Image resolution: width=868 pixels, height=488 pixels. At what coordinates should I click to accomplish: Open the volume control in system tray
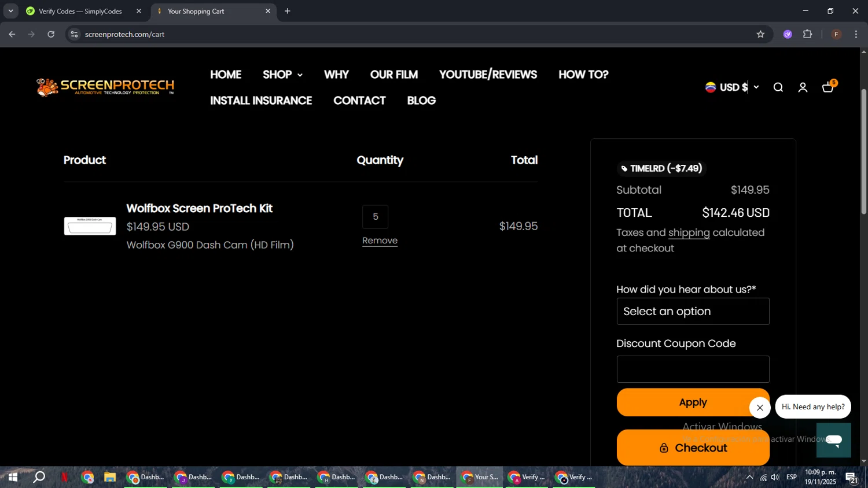(775, 478)
